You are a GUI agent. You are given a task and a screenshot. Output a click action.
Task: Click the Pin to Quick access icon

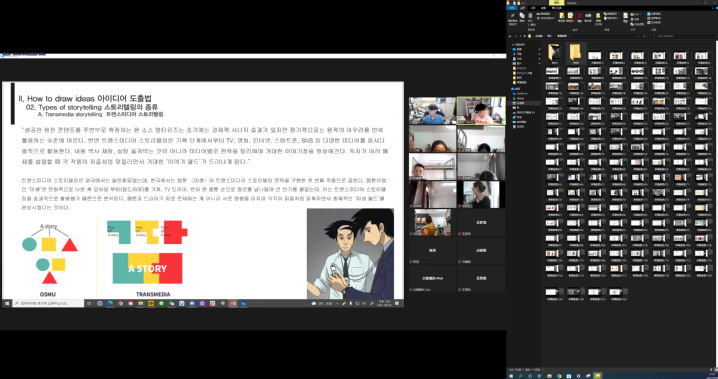pos(513,15)
